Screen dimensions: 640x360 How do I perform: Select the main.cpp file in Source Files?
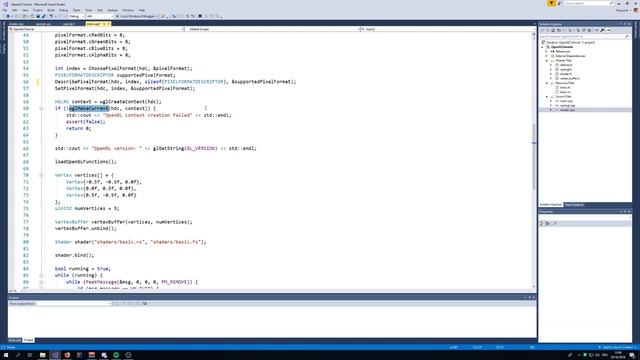point(567,101)
